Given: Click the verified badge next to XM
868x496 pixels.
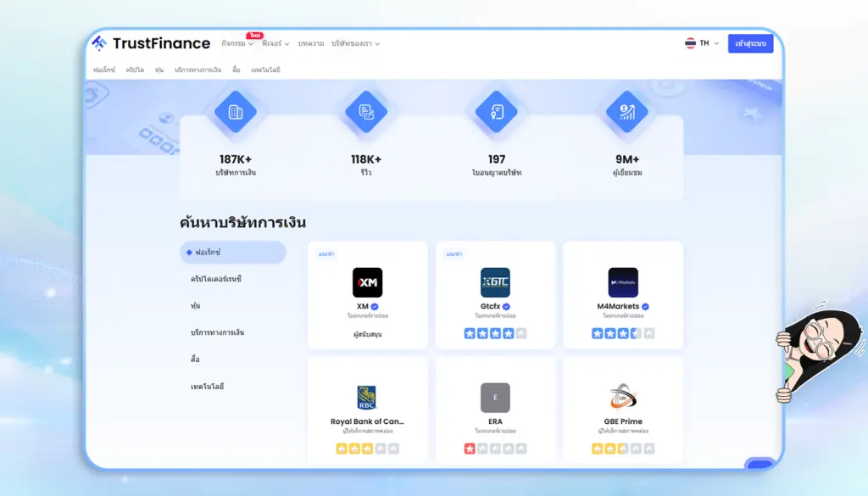Looking at the screenshot, I should [376, 305].
